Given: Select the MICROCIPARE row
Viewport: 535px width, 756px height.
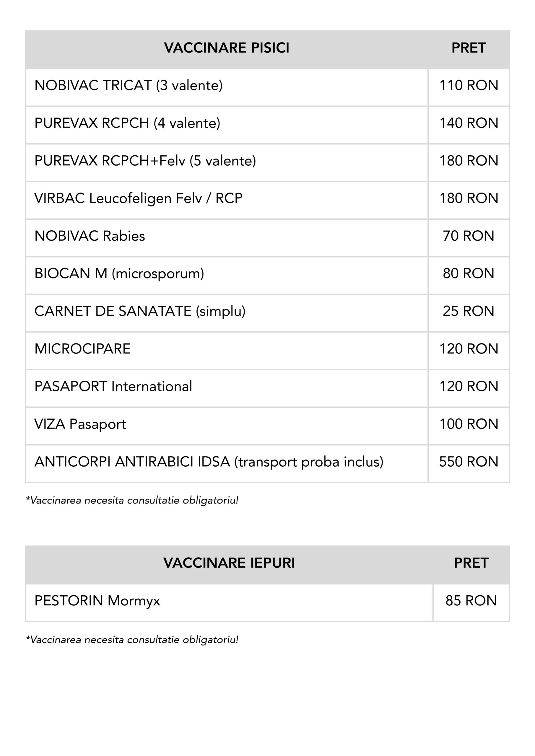Looking at the screenshot, I should click(x=82, y=349).
